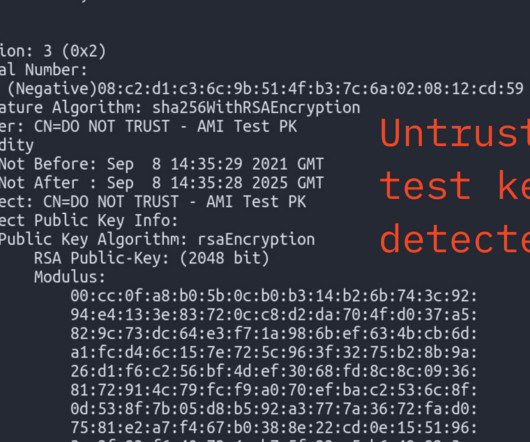
Task: Click the Not Before date line
Action: (162, 165)
